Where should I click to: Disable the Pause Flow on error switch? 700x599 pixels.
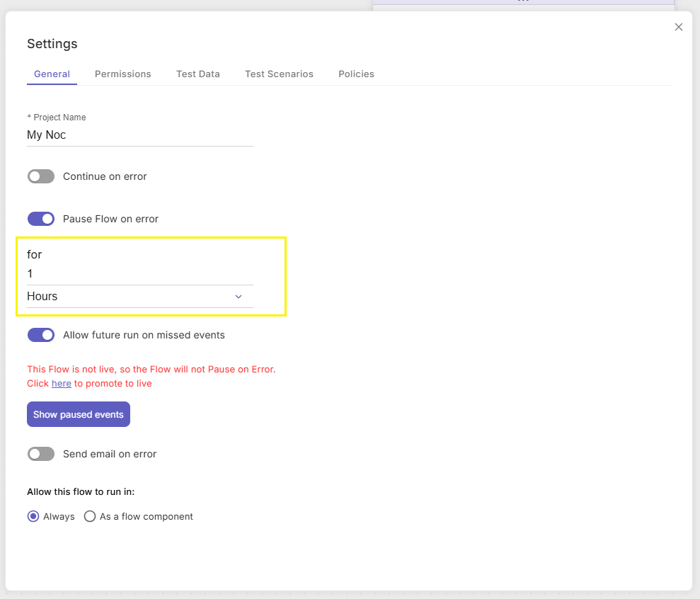tap(41, 219)
